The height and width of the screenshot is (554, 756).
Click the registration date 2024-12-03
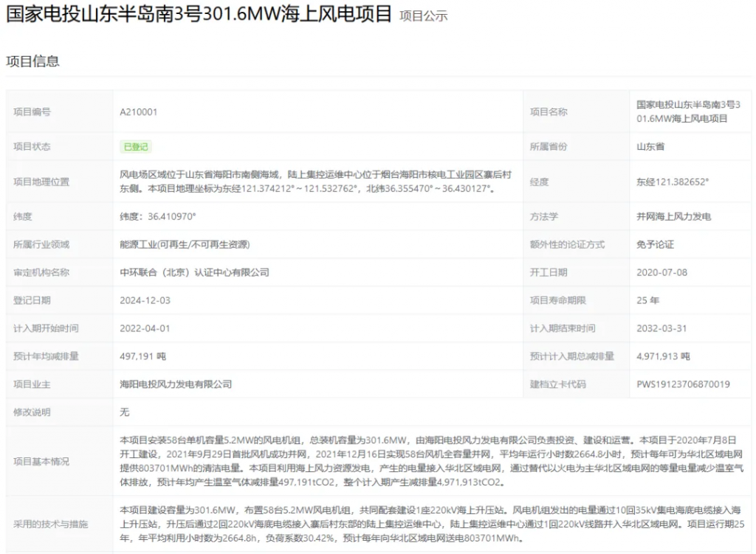[x=145, y=300]
